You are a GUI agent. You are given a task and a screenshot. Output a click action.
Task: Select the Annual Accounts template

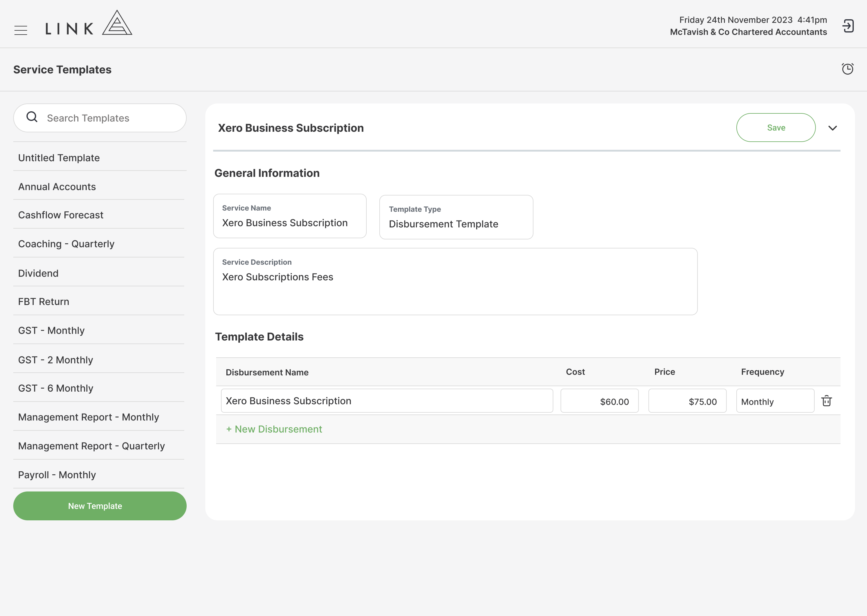pos(99,186)
